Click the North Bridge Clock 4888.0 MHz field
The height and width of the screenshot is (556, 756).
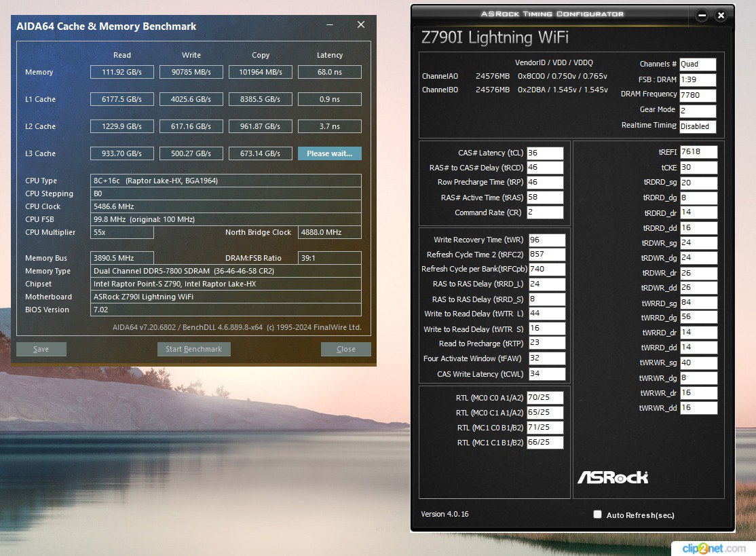point(330,232)
